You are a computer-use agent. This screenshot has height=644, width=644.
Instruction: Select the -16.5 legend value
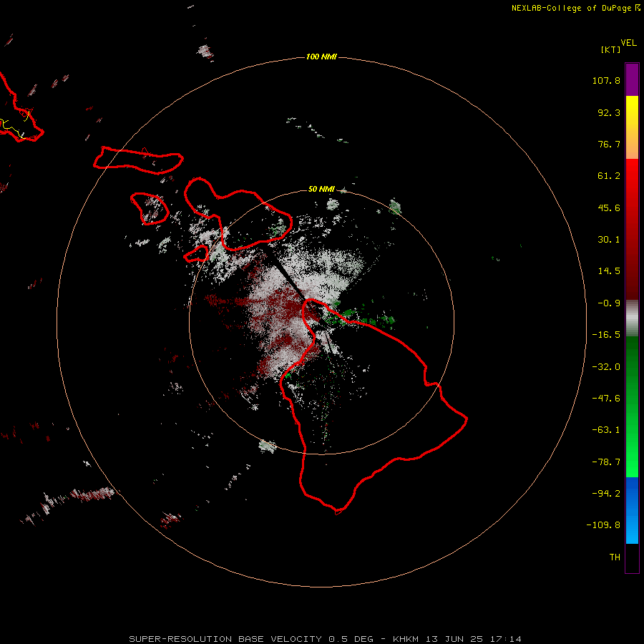tap(606, 335)
